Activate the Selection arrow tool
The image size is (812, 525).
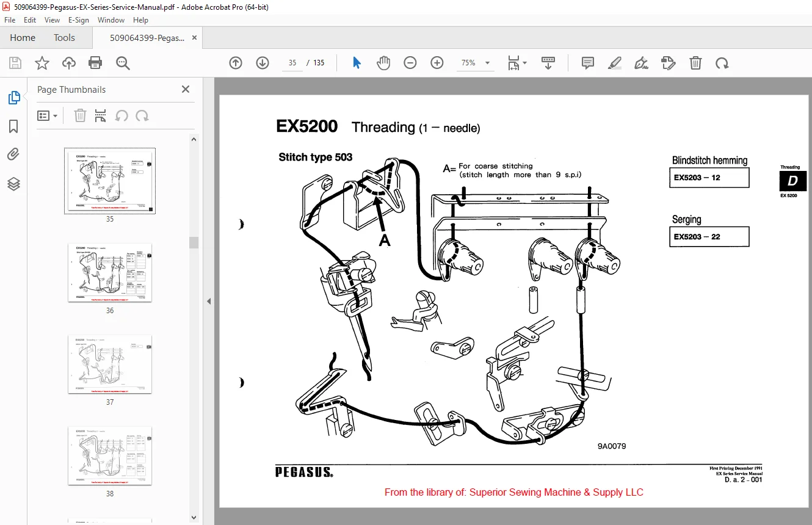[x=357, y=63]
